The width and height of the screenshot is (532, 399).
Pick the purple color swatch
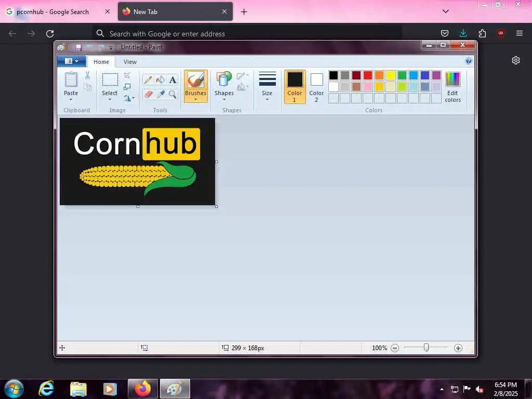pyautogui.click(x=436, y=75)
